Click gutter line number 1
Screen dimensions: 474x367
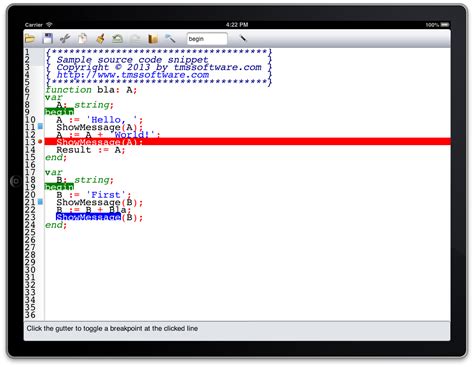pyautogui.click(x=27, y=52)
